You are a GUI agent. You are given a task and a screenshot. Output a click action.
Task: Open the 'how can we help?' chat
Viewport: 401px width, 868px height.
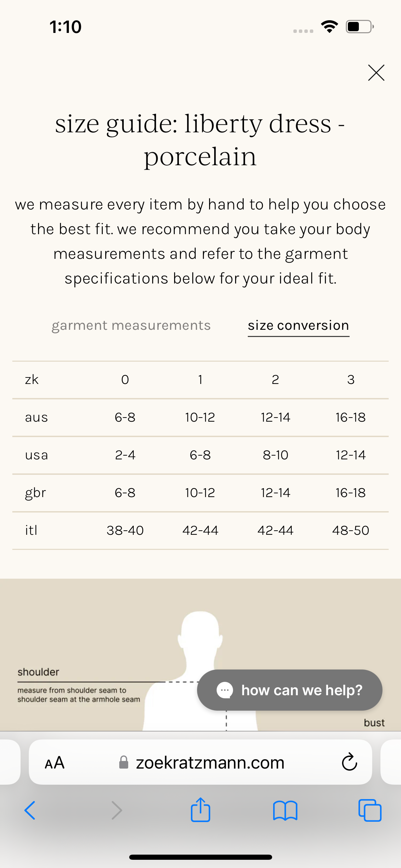(290, 690)
